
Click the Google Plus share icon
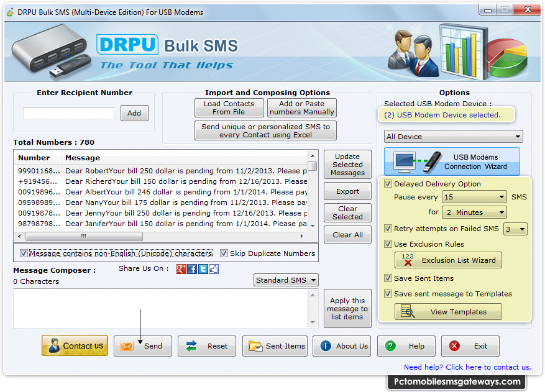pyautogui.click(x=181, y=269)
